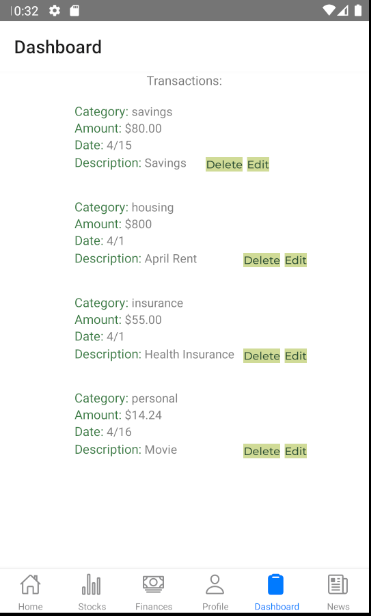The height and width of the screenshot is (616, 371).
Task: Open the News newspaper icon
Action: click(338, 585)
